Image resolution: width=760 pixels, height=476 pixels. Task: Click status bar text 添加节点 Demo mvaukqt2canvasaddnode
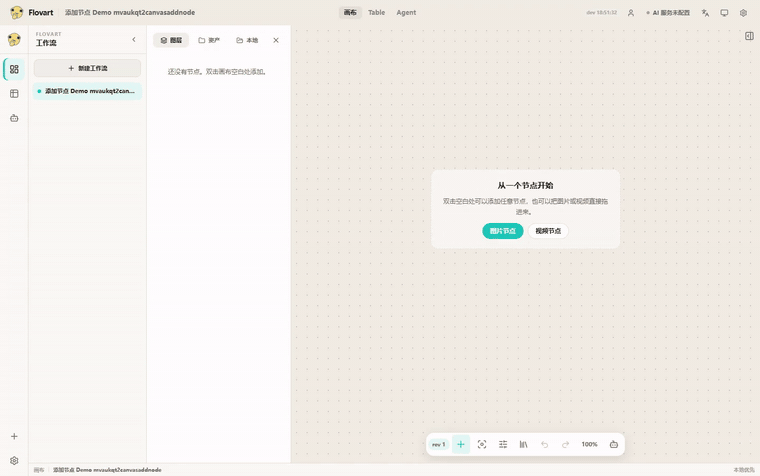point(107,470)
